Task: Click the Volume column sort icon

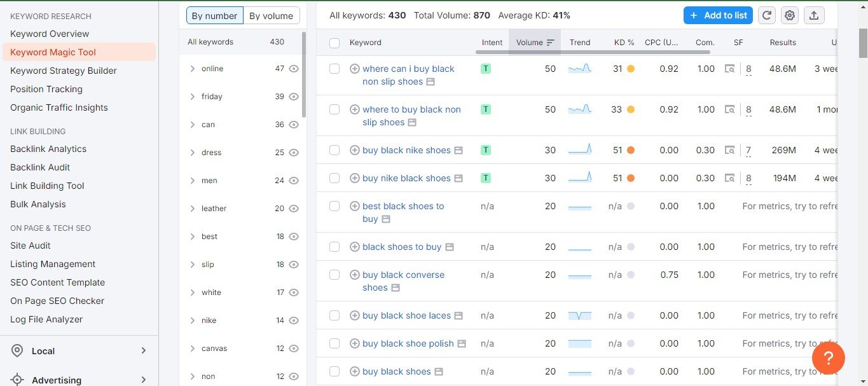Action: coord(551,43)
